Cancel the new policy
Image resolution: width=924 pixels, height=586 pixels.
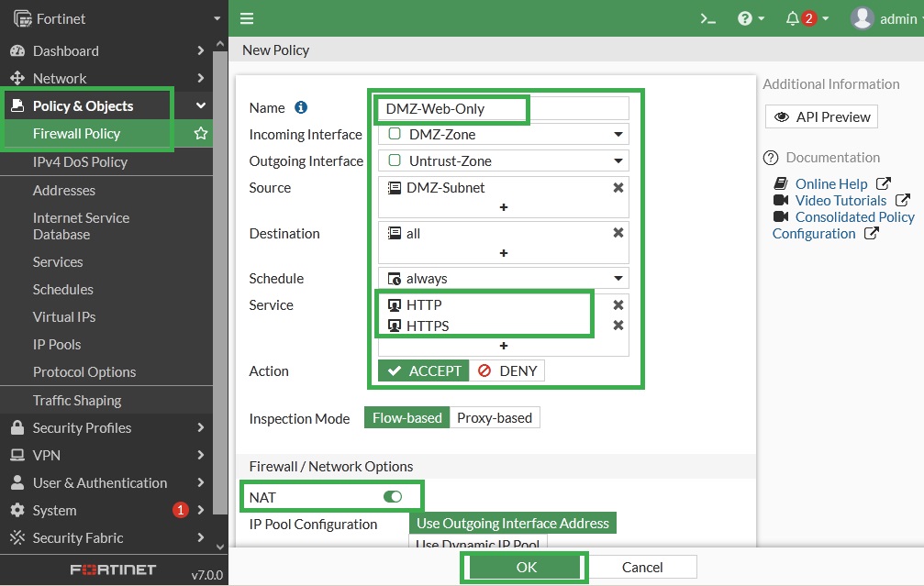point(642,567)
